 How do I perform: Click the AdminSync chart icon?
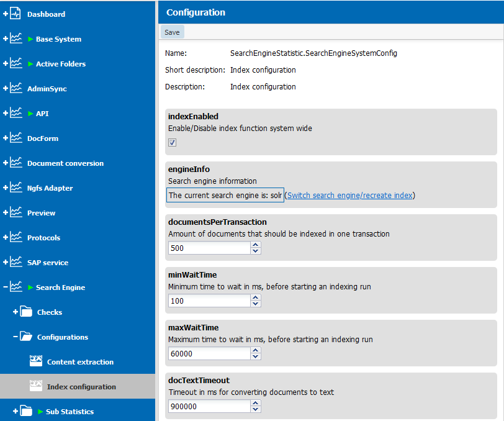pyautogui.click(x=16, y=88)
